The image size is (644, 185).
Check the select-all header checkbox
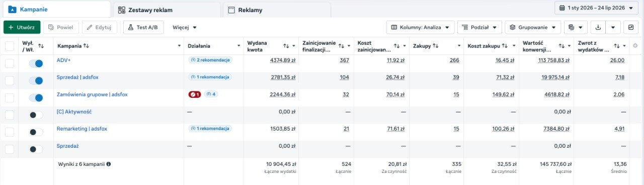(10, 46)
